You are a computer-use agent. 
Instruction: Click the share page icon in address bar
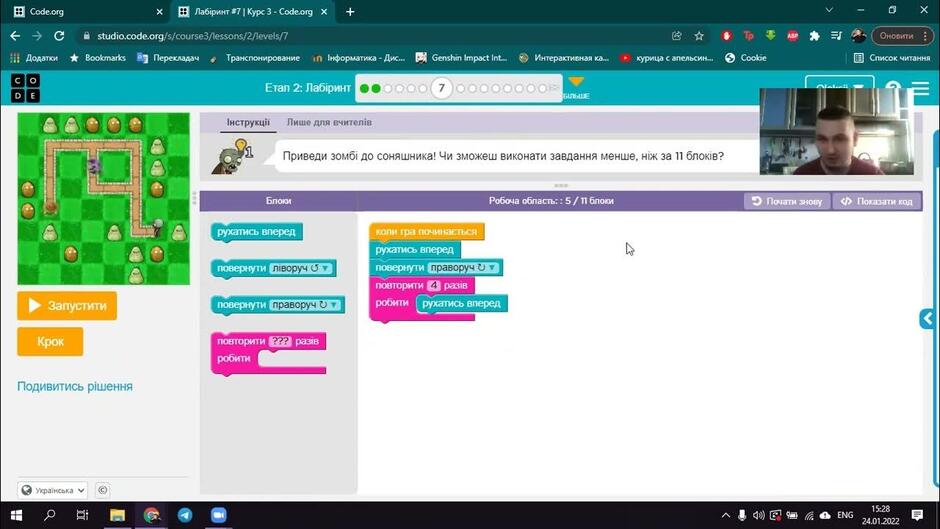(677, 36)
